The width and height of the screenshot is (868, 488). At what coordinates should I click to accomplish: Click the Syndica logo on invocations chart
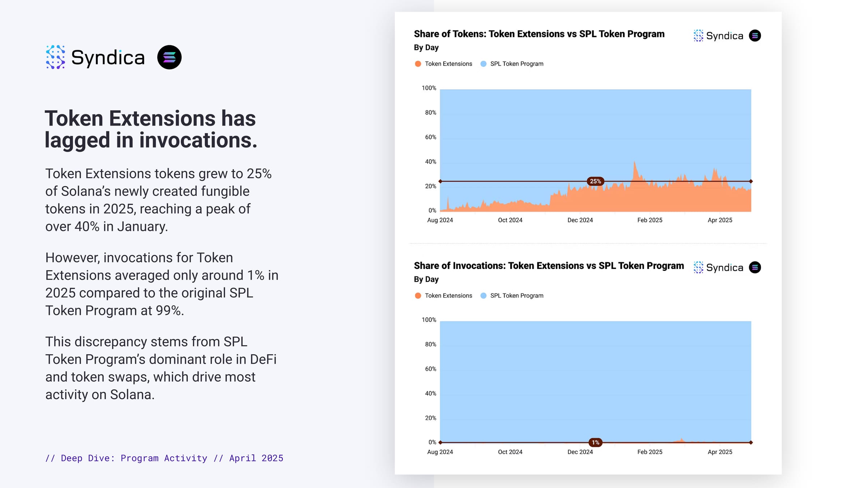(718, 267)
